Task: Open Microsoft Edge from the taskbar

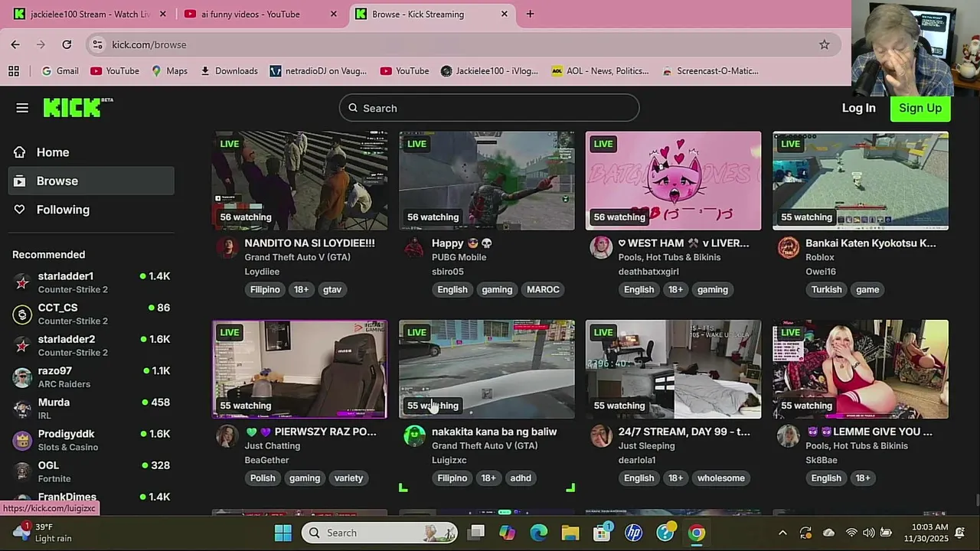Action: tap(539, 533)
